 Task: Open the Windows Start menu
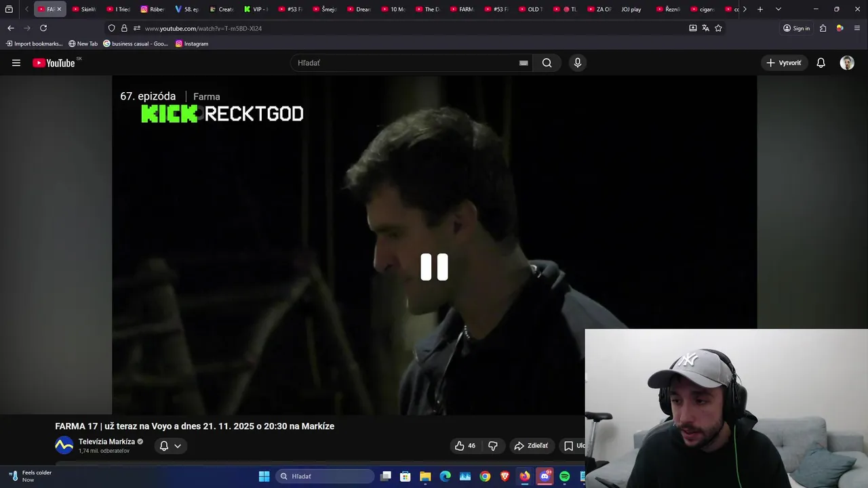tap(264, 476)
